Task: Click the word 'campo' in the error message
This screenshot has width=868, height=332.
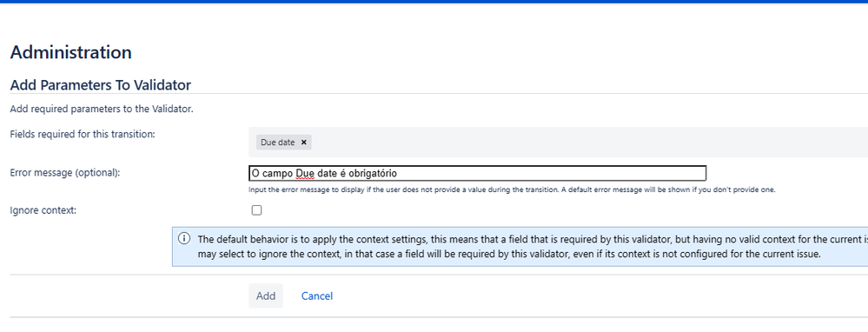Action: click(x=278, y=174)
